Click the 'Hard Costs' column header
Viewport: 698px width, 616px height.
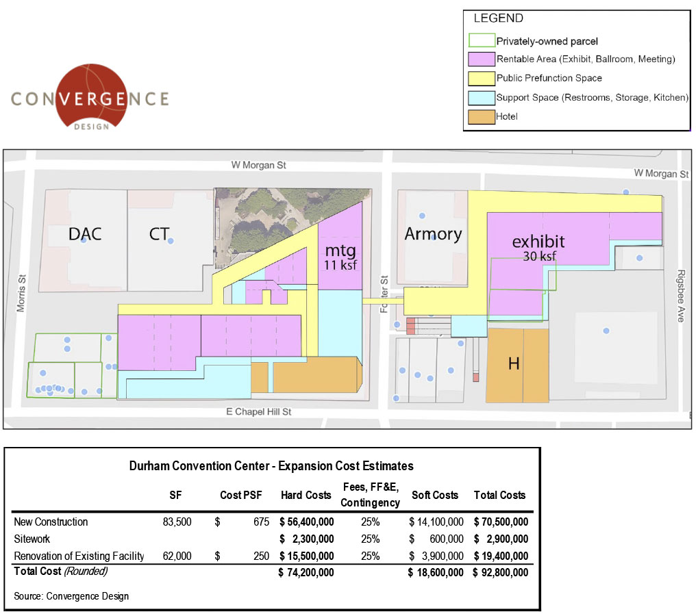(x=306, y=496)
